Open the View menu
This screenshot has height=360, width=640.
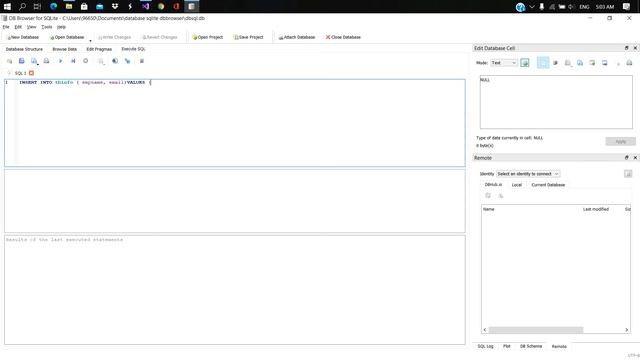(x=31, y=27)
